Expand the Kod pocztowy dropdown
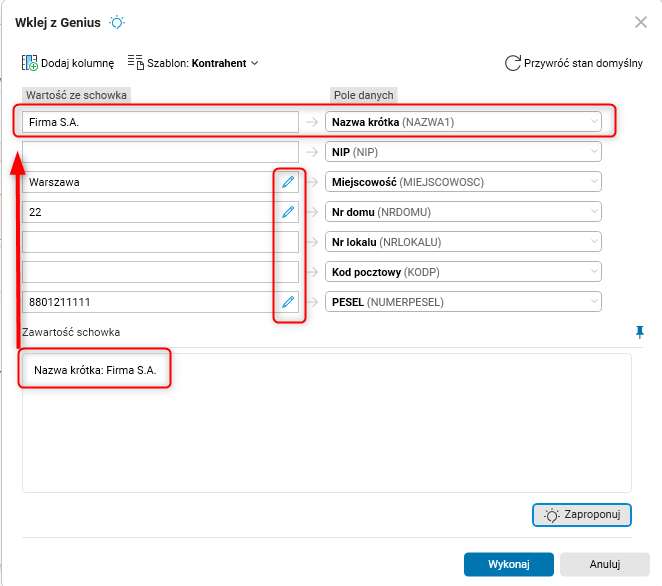The image size is (662, 586). click(595, 271)
